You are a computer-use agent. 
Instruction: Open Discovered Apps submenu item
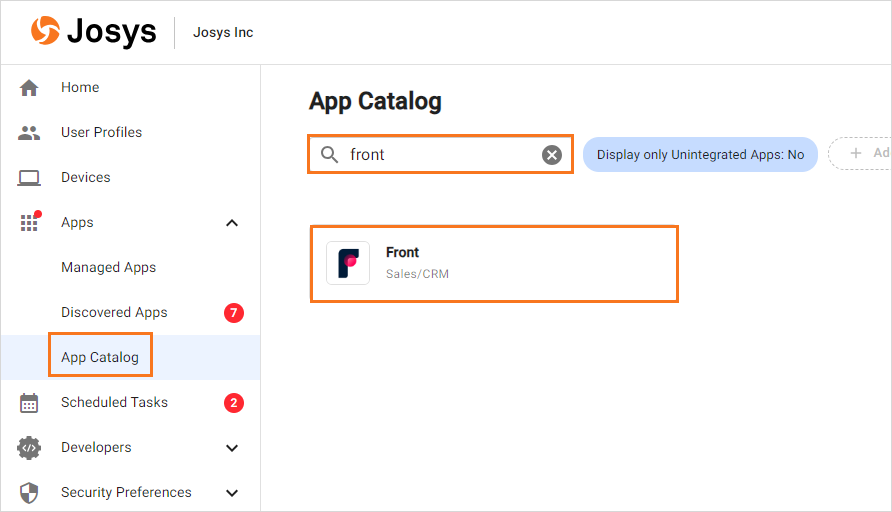click(x=114, y=312)
